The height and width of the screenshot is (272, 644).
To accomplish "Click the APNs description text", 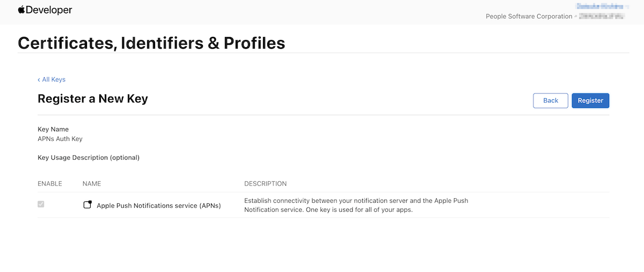I will click(x=356, y=205).
